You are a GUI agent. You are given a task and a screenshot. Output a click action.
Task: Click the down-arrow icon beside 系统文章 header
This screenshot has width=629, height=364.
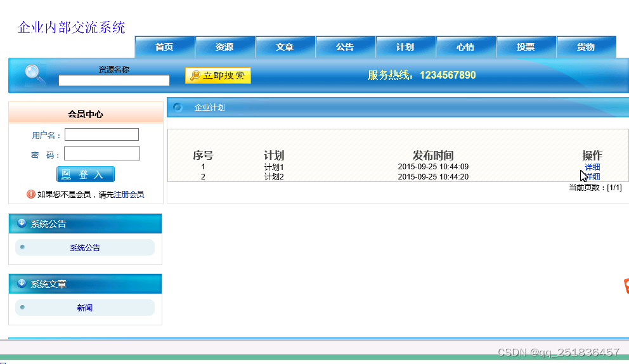[x=22, y=283]
